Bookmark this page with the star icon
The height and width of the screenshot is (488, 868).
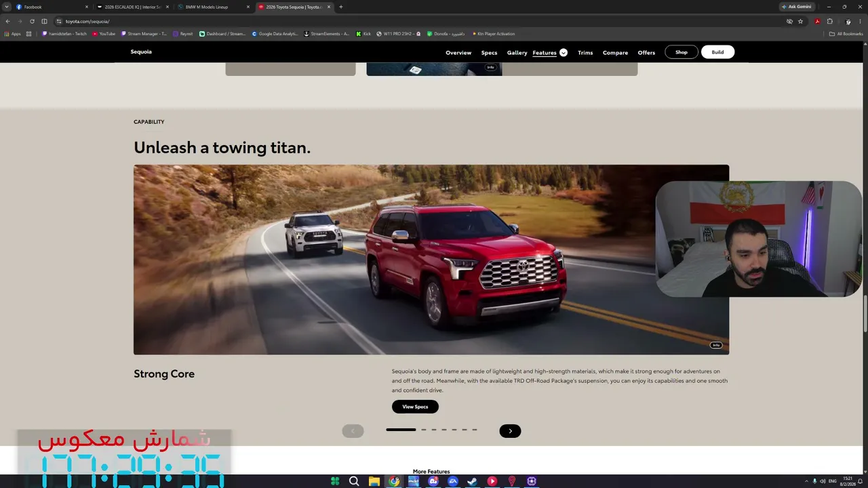point(800,21)
